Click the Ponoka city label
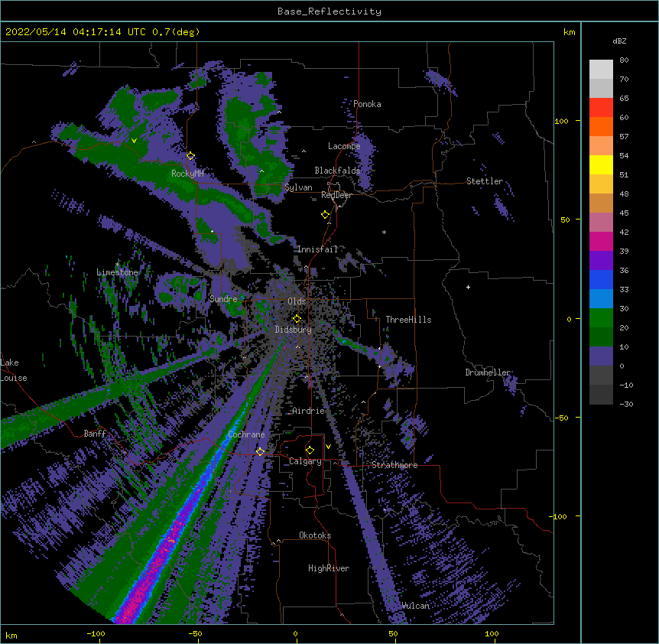This screenshot has width=659, height=644. 367,104
